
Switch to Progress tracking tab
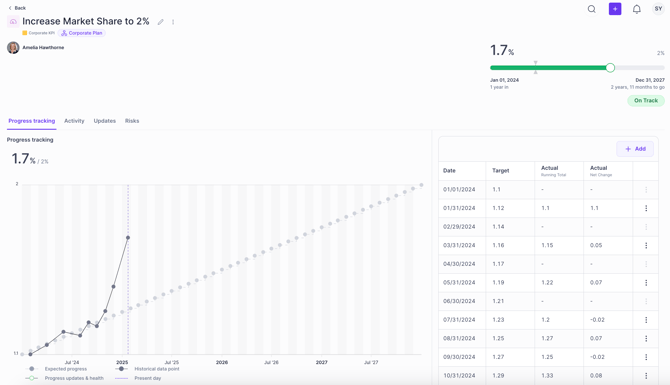tap(32, 121)
